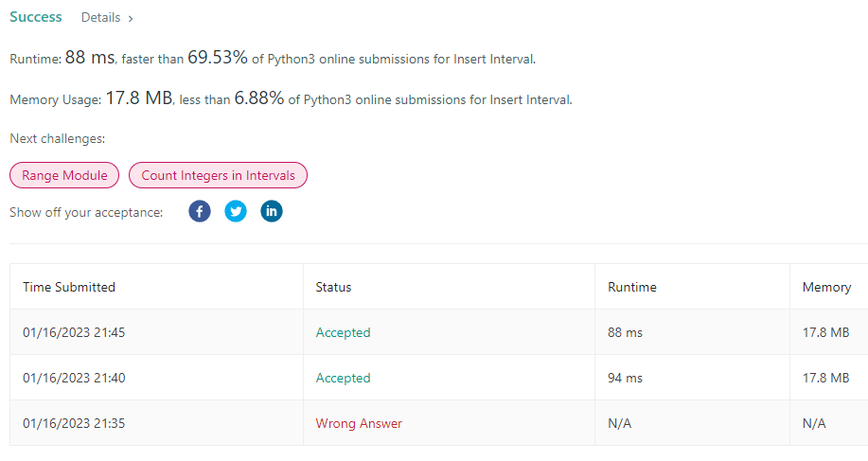Open the Wrong Answer submission
Image resolution: width=868 pixels, height=461 pixels.
click(x=359, y=423)
